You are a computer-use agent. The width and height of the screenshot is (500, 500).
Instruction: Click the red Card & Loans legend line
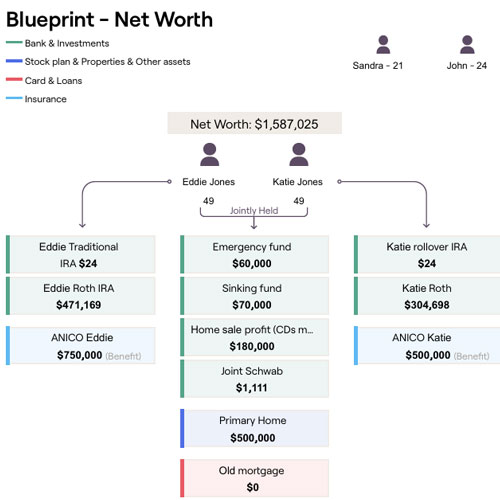pos(14,80)
